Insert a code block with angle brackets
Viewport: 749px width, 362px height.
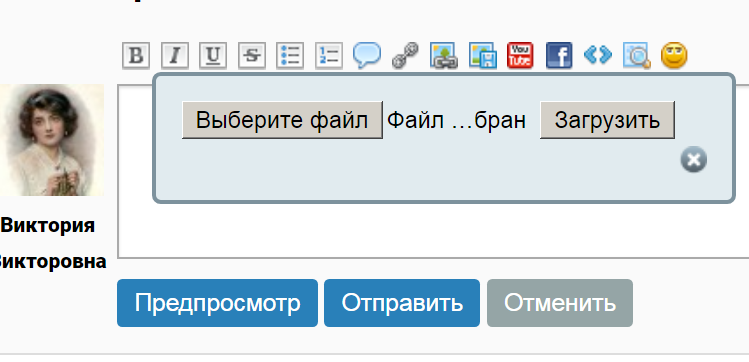(598, 55)
